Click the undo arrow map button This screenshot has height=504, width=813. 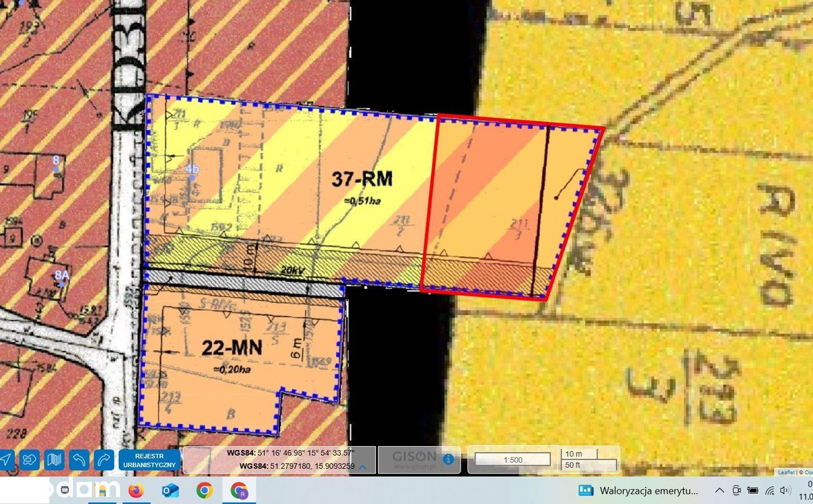pos(79,460)
